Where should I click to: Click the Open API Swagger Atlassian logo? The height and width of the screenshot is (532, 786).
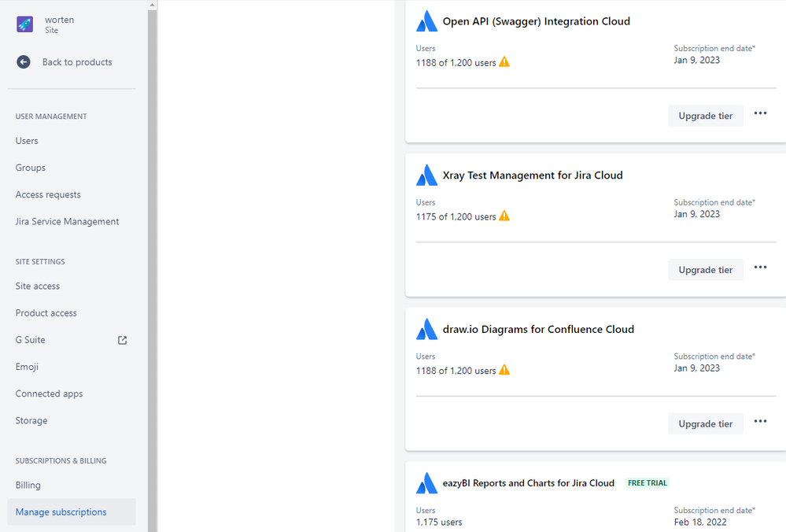[426, 21]
